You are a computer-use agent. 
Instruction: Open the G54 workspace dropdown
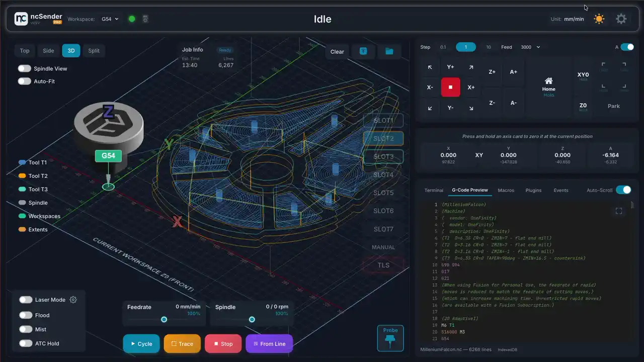click(110, 19)
